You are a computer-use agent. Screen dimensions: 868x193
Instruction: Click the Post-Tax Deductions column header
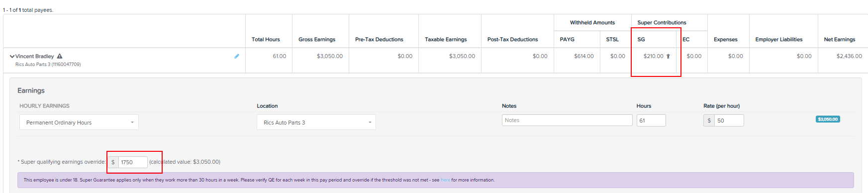[x=512, y=39]
